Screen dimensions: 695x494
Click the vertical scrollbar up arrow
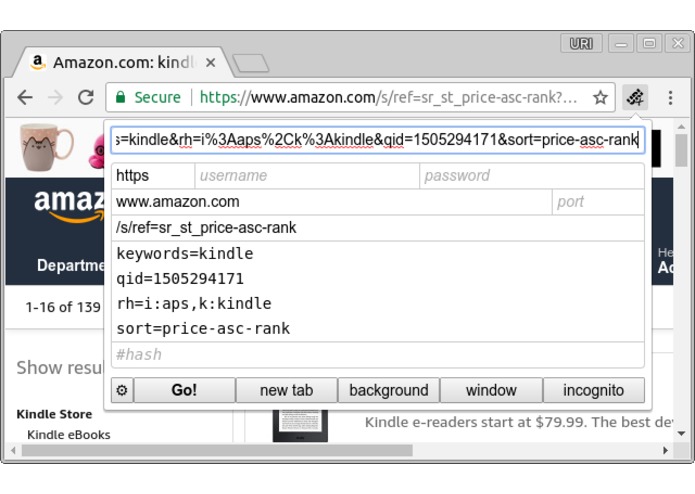coord(682,127)
